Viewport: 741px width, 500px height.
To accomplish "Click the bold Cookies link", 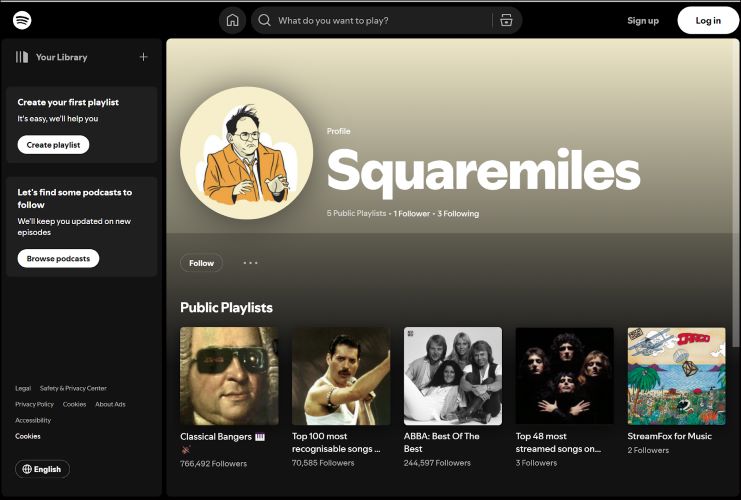I will 28,436.
